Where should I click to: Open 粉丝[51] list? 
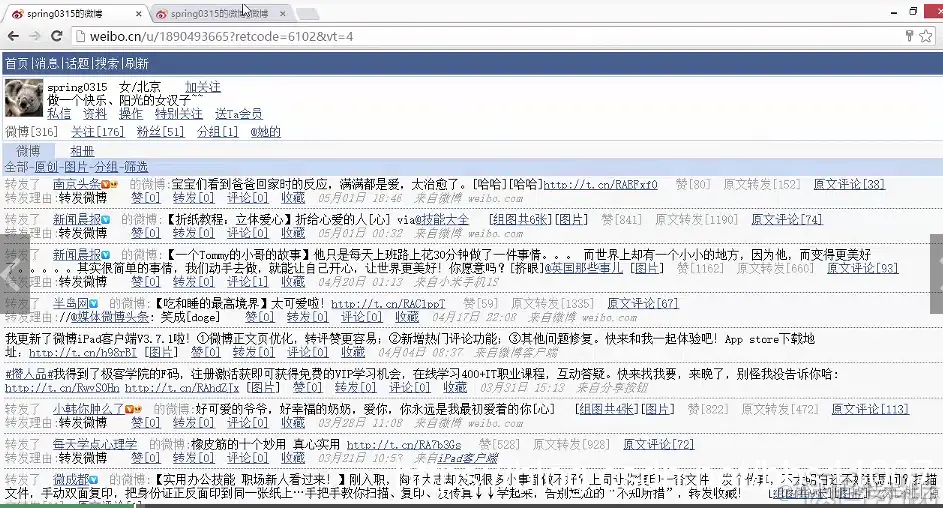click(x=161, y=132)
